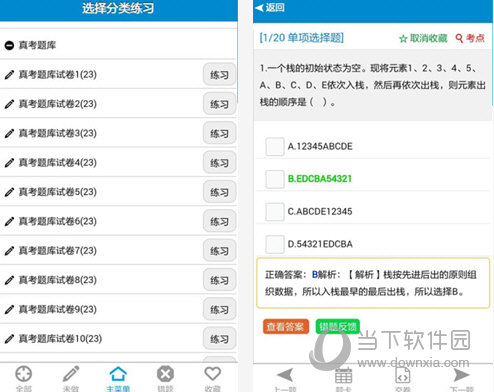Image resolution: width=494 pixels, height=392 pixels.
Task: Select the text 真考题库试卷4(23)
Action: (58, 162)
